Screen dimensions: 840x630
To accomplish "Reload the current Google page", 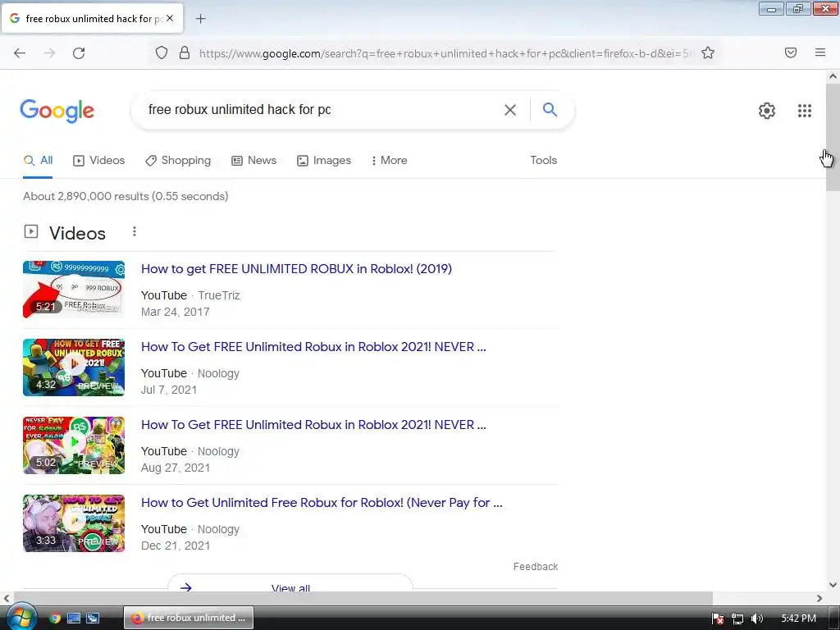I will [x=79, y=53].
